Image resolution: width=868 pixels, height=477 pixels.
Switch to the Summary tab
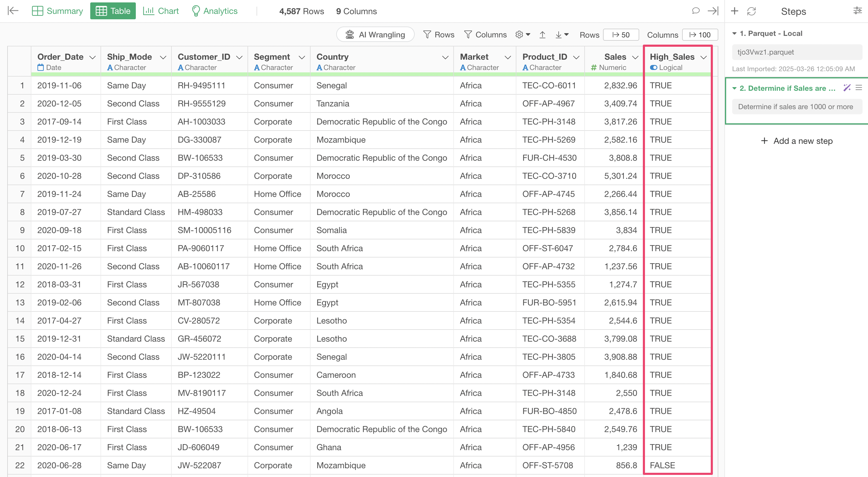pyautogui.click(x=57, y=11)
